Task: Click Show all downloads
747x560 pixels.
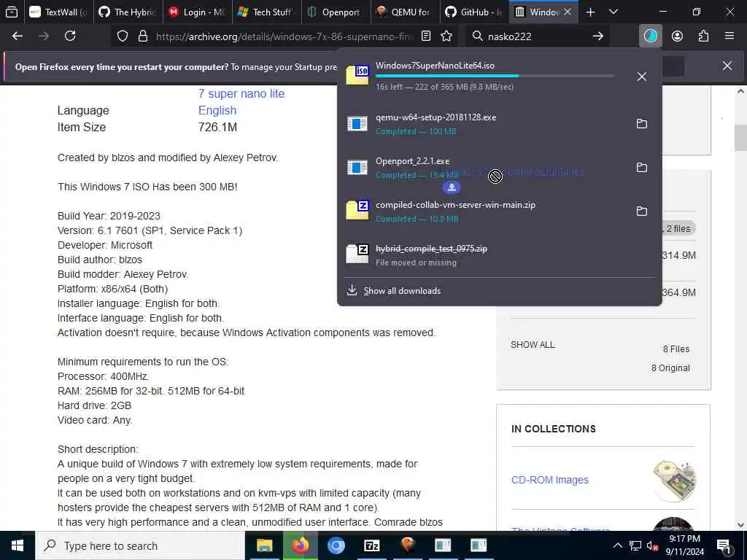Action: (x=402, y=291)
